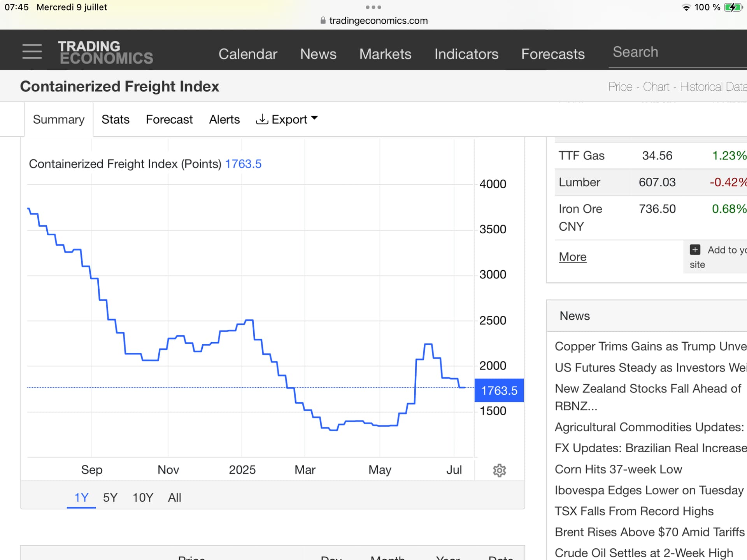Switch chart range to 5Y
The image size is (747, 560).
(x=110, y=497)
